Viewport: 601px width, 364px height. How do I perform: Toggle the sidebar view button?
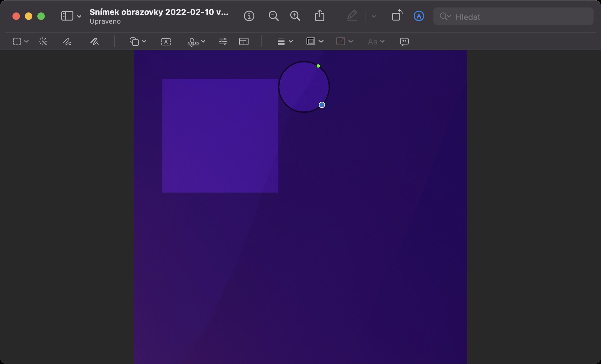pos(67,16)
